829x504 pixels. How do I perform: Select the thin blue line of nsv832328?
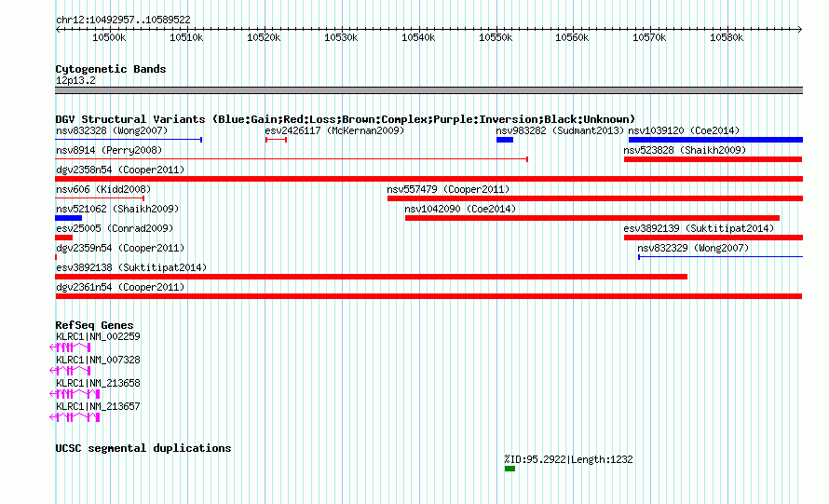coord(129,140)
